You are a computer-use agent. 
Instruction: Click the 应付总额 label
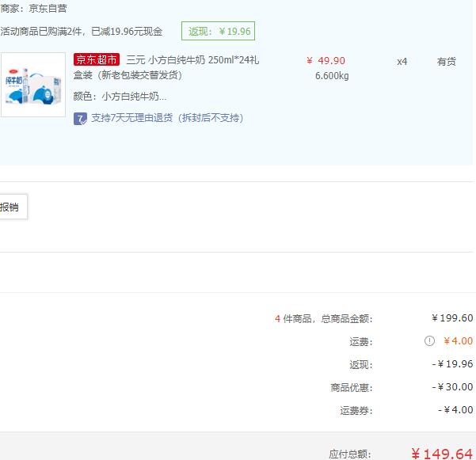[x=350, y=454]
